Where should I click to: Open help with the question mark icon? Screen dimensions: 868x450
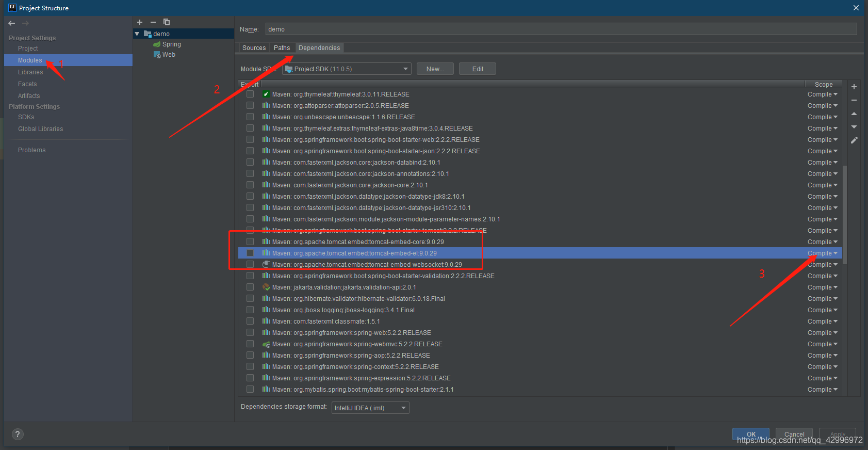[18, 435]
